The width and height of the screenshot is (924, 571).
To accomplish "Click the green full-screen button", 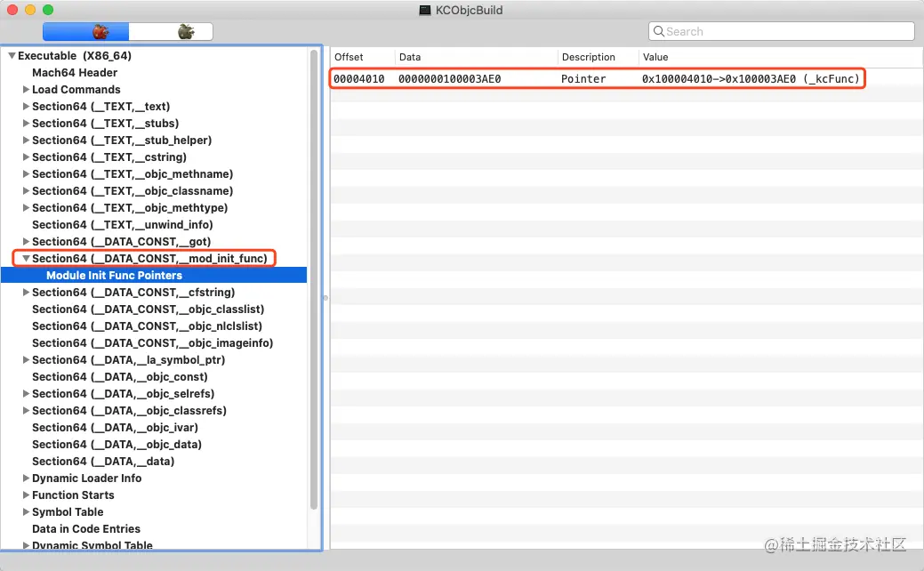I will (x=48, y=10).
